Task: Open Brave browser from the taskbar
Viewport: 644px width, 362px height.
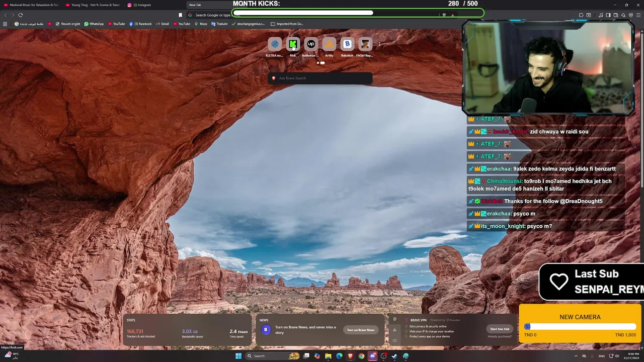Action: click(x=350, y=356)
